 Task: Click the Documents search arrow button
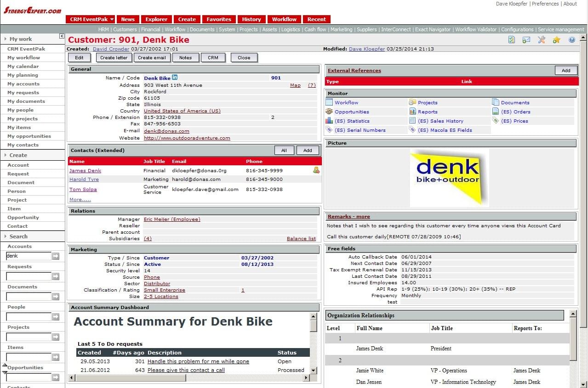point(56,297)
